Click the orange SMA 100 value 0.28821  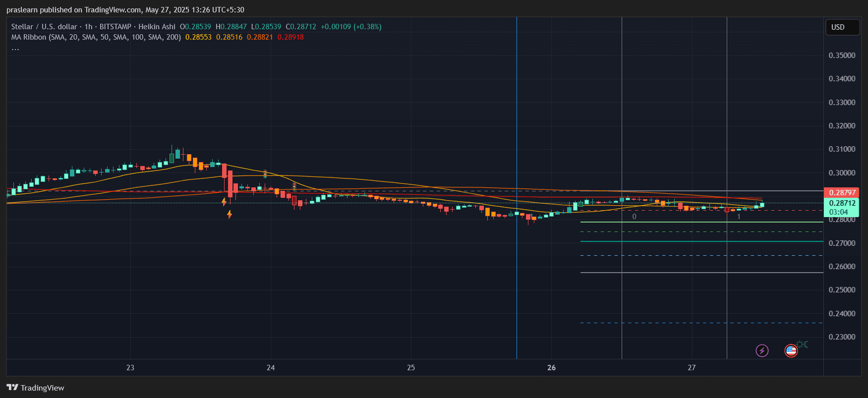[x=260, y=37]
